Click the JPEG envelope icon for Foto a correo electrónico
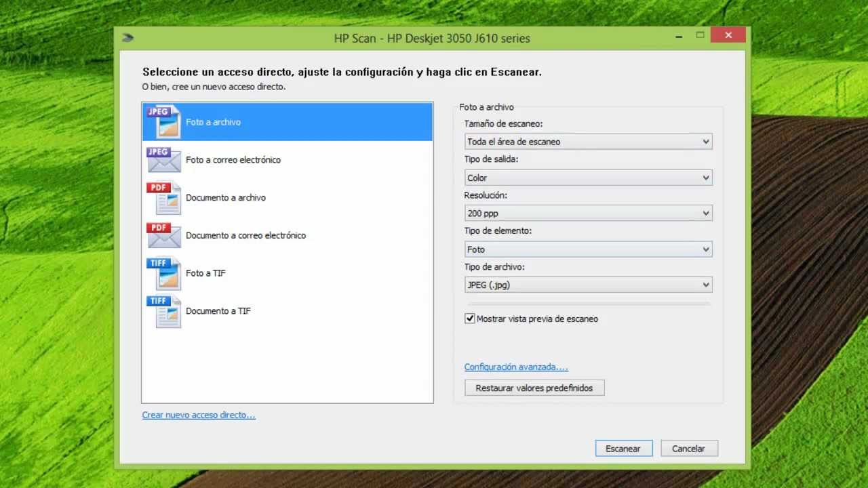 tap(163, 160)
